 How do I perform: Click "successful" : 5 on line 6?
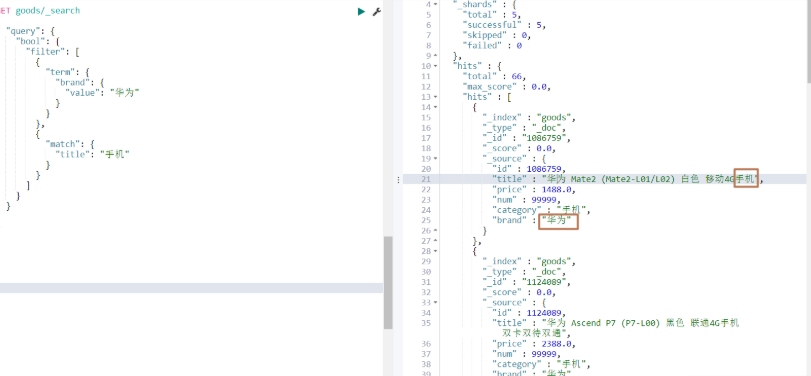tap(504, 25)
